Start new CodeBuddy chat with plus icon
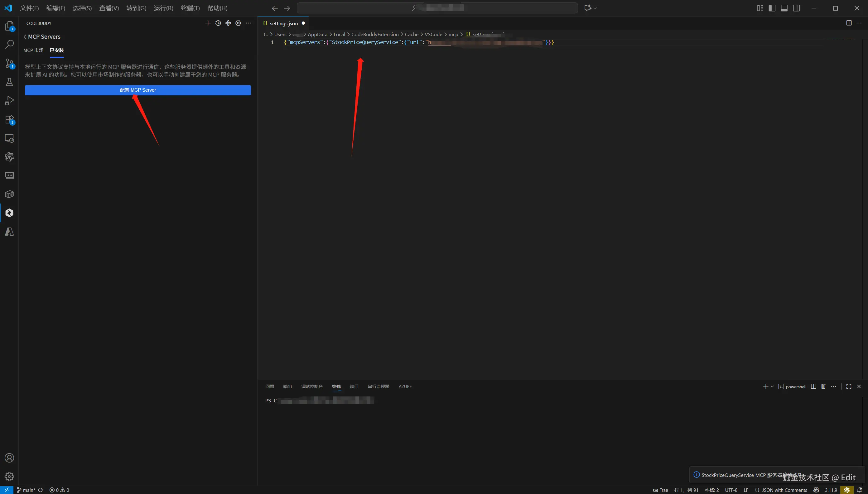868x494 pixels. point(208,23)
